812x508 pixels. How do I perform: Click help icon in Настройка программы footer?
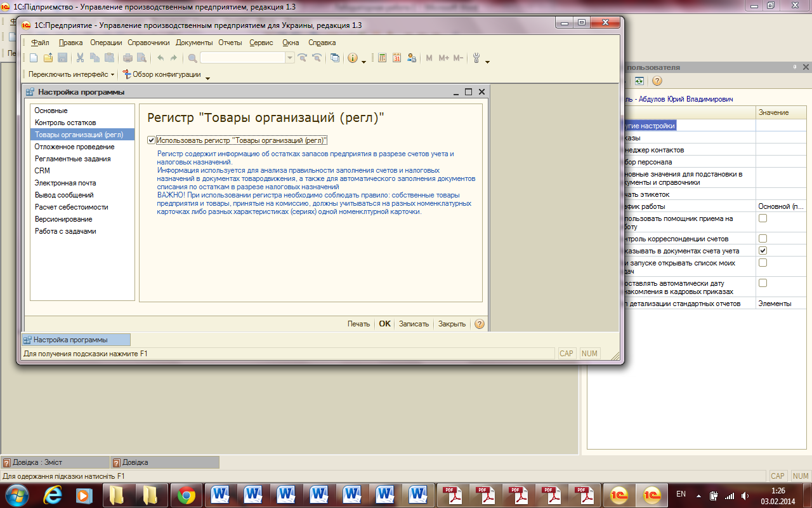click(x=480, y=324)
